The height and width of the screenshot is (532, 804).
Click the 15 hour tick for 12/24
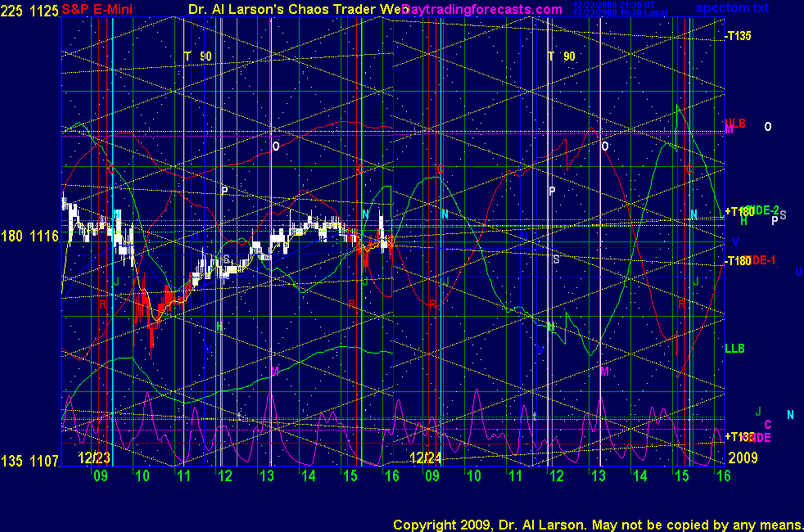click(x=682, y=476)
